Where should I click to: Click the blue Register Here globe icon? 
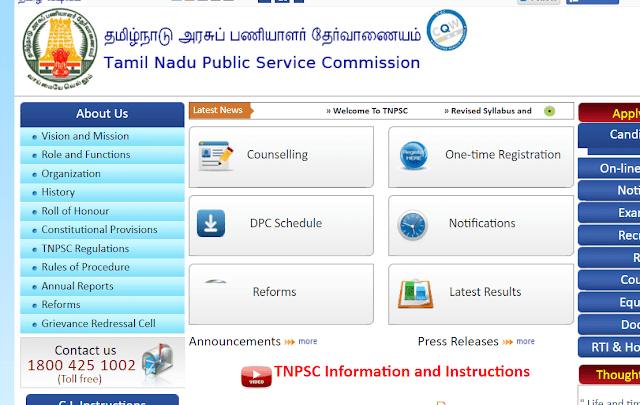point(413,155)
